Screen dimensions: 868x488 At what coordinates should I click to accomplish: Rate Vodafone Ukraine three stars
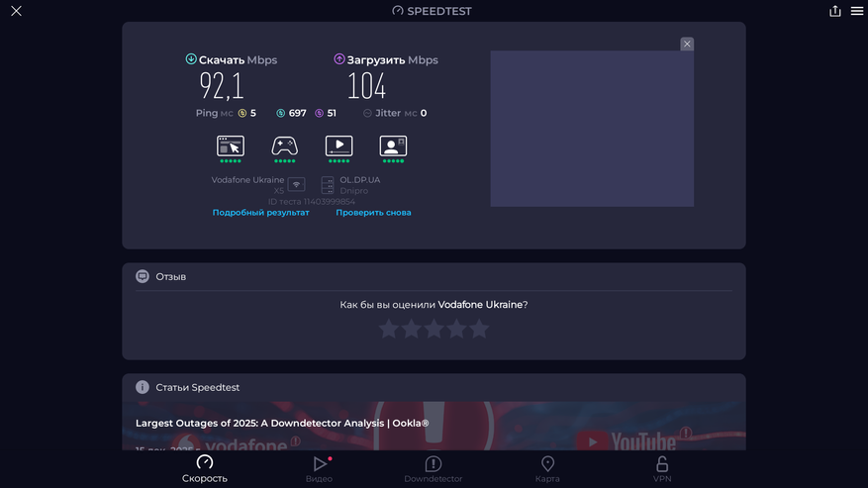(x=434, y=329)
